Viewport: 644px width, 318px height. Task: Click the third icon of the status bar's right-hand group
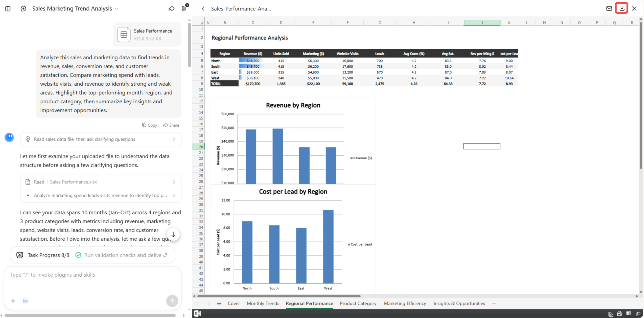click(x=629, y=313)
